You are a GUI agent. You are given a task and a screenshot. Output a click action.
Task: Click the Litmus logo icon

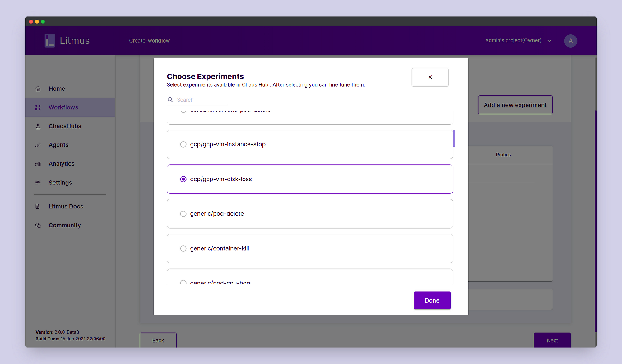click(50, 41)
